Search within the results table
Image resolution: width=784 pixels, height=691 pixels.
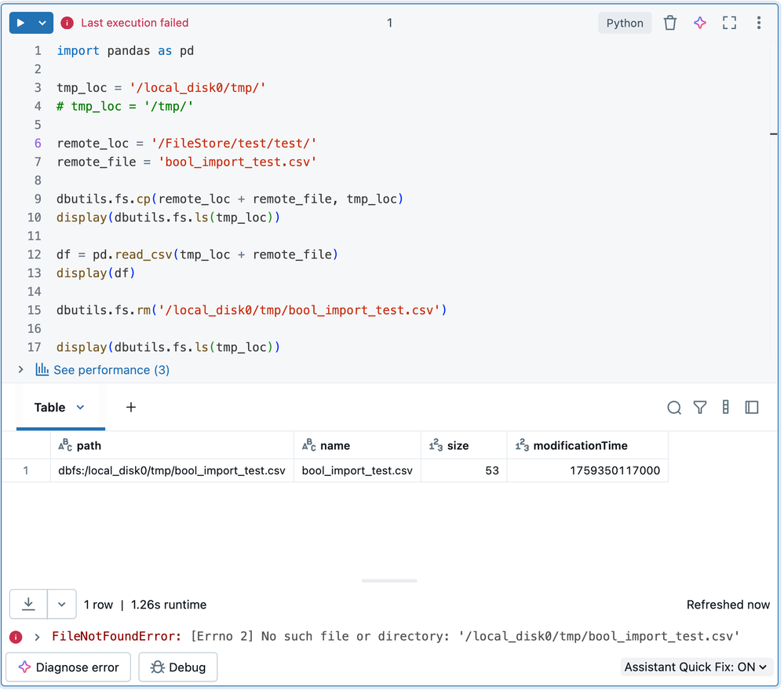673,408
